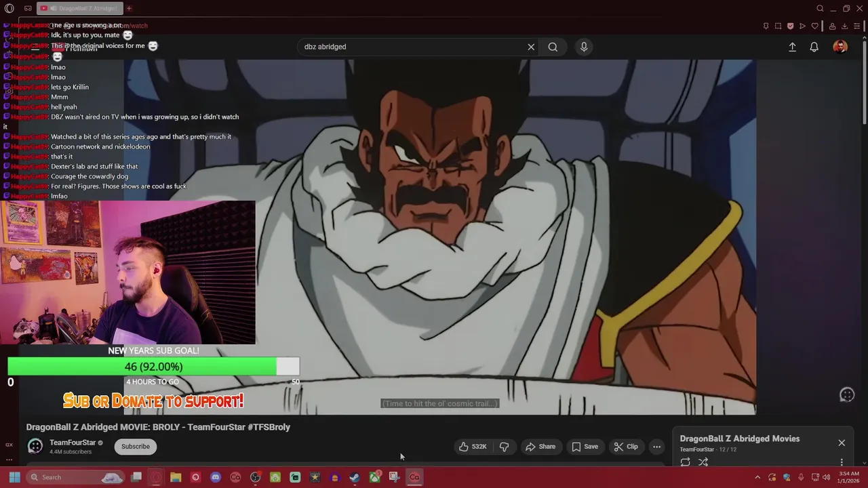868x488 pixels.
Task: Open YouTube notifications bell
Action: [814, 47]
